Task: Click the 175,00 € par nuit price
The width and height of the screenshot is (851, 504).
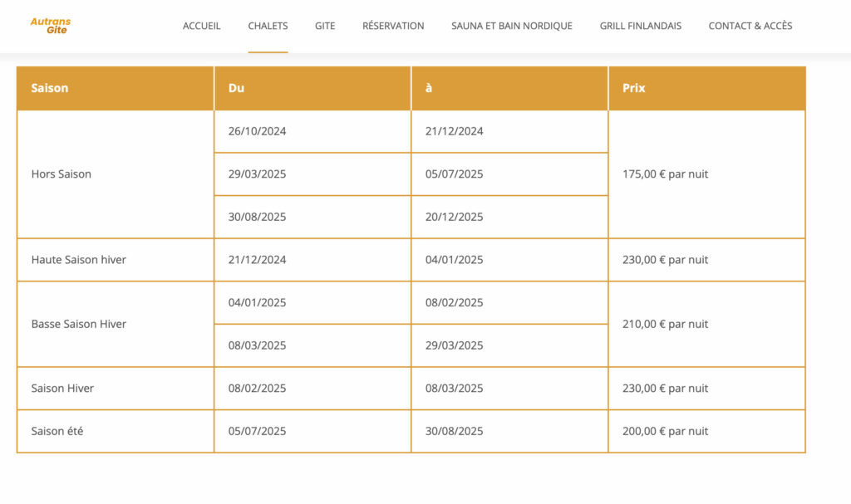Action: 665,174
